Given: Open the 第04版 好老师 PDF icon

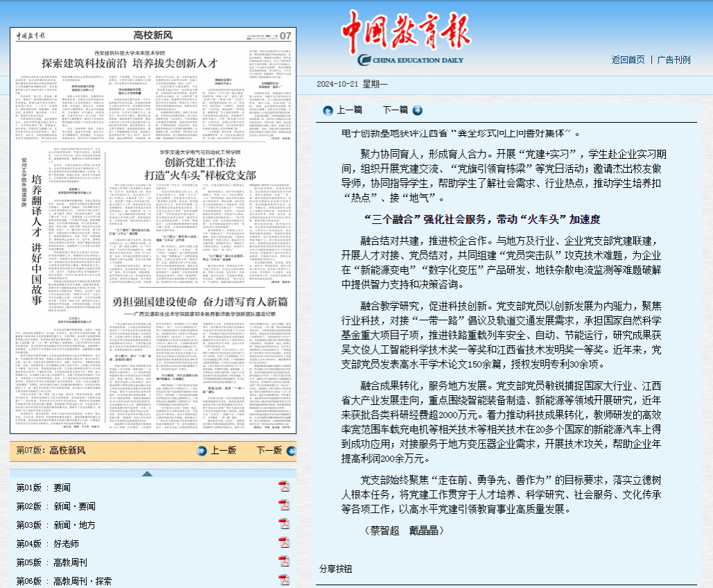Looking at the screenshot, I should 284,544.
